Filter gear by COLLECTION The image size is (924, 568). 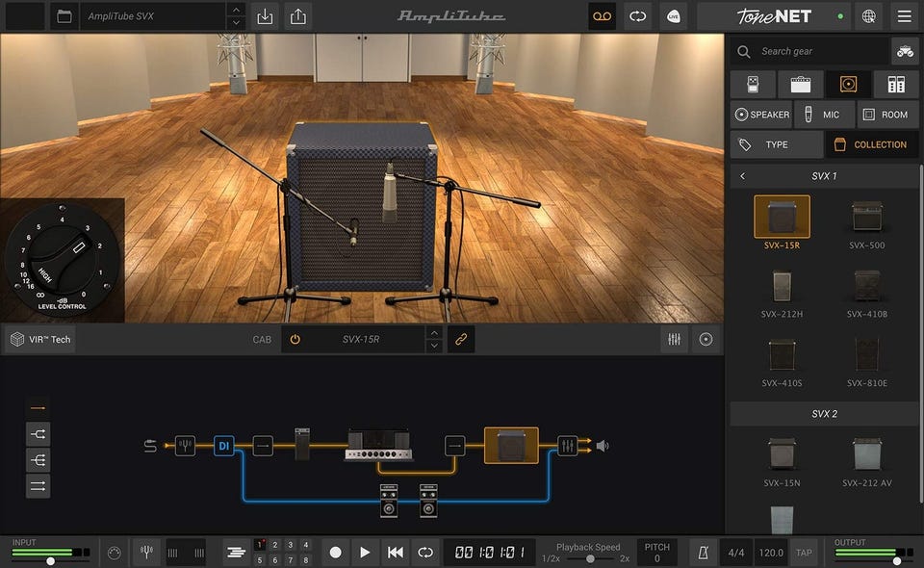coord(872,144)
